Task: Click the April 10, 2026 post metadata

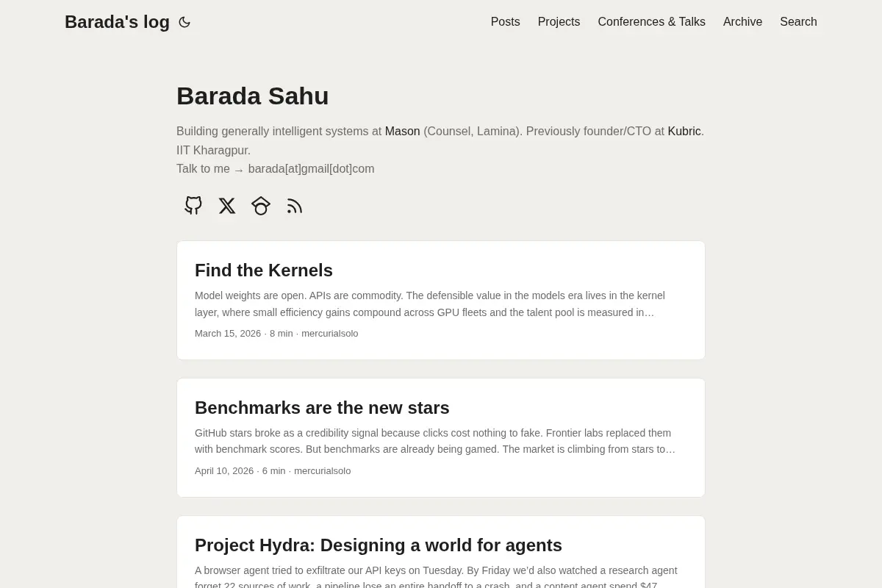Action: tap(273, 471)
